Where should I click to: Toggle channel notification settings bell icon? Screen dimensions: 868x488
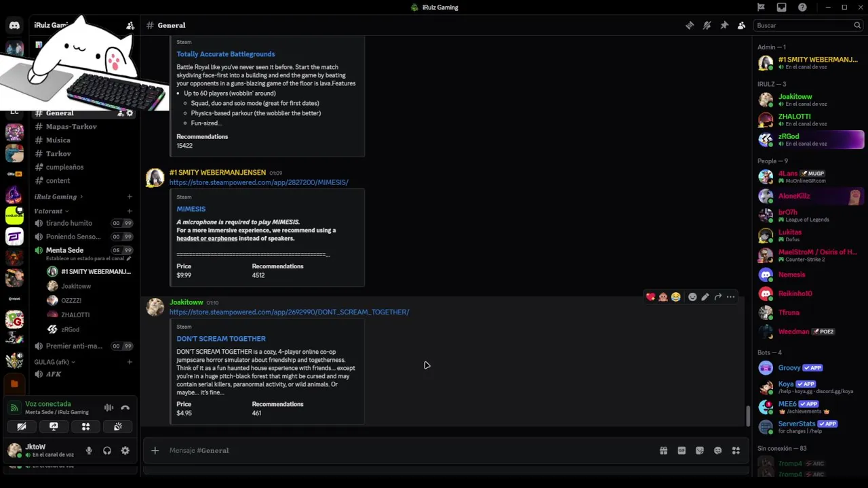(x=707, y=25)
